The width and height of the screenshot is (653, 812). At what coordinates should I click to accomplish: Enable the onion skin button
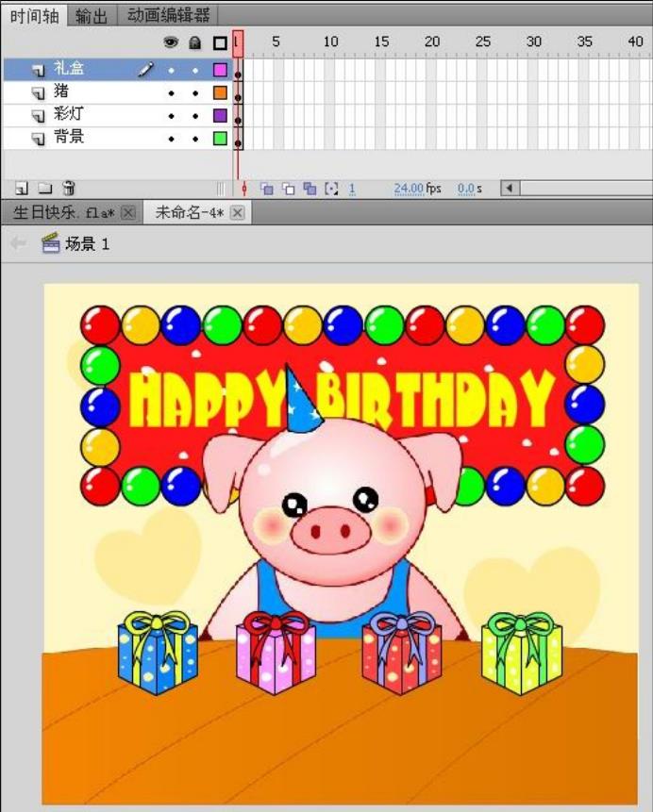point(267,189)
